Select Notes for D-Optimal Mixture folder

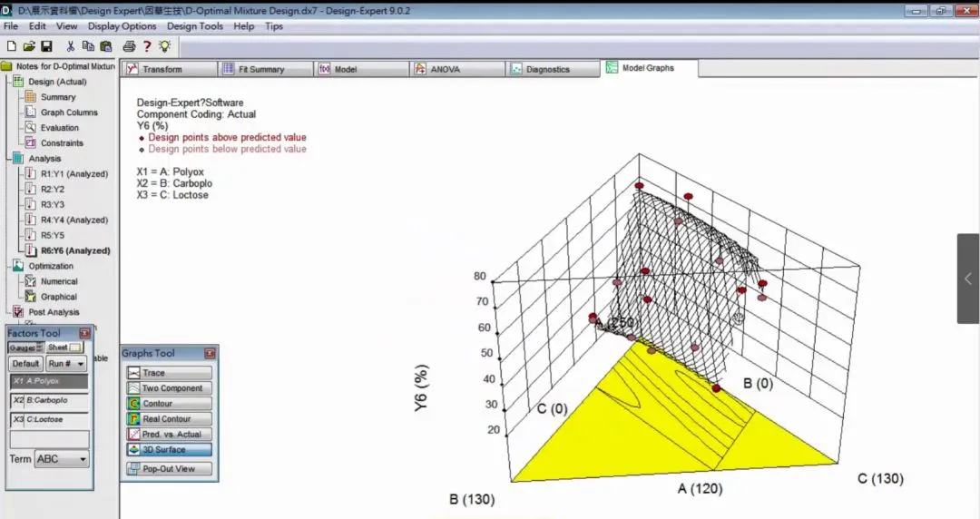point(59,66)
